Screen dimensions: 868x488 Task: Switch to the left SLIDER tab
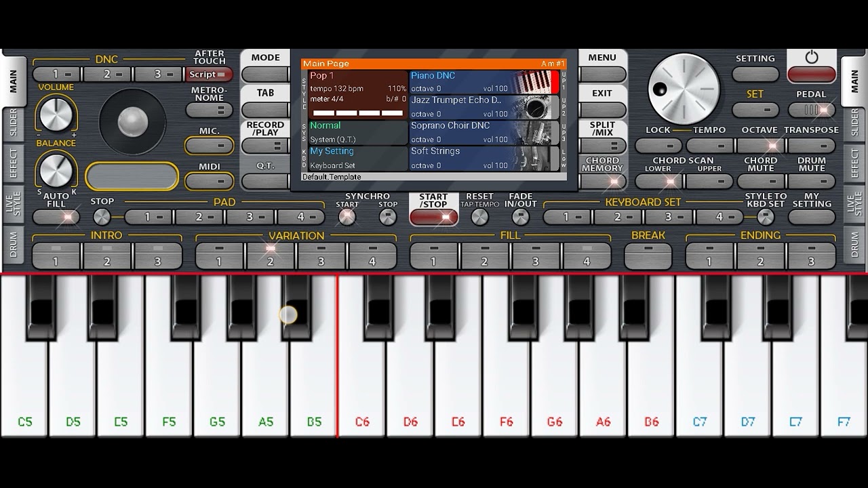click(x=13, y=123)
